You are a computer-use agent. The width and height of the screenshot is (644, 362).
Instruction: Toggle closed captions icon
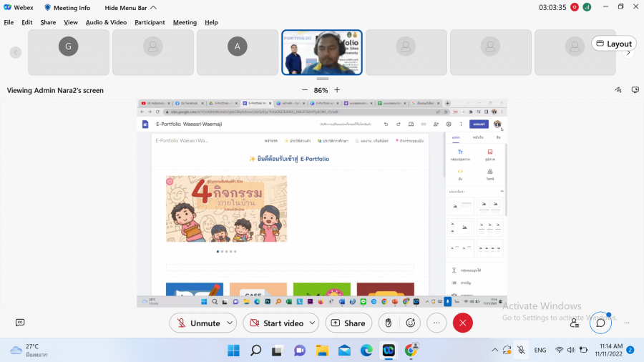[20, 323]
